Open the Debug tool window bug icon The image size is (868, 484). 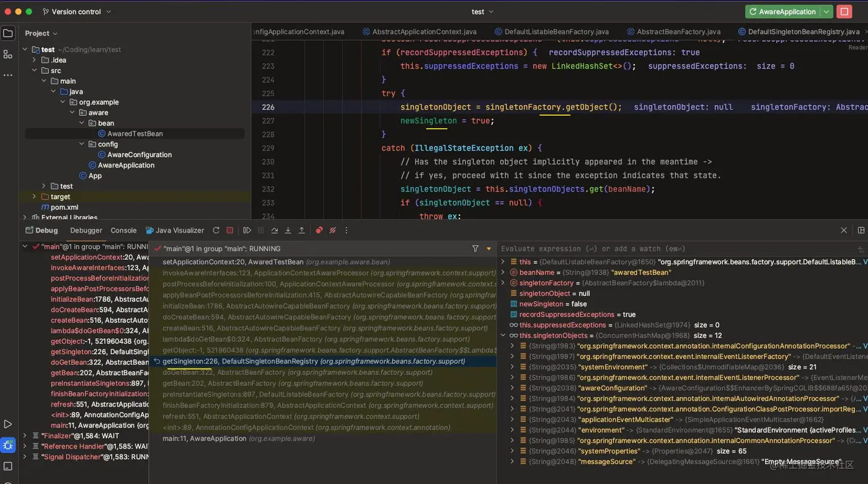click(x=8, y=445)
